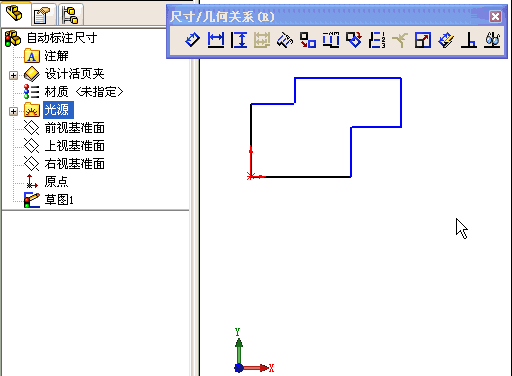This screenshot has height=376, width=512.
Task: Select the long top blue sketch line
Action: [348, 78]
